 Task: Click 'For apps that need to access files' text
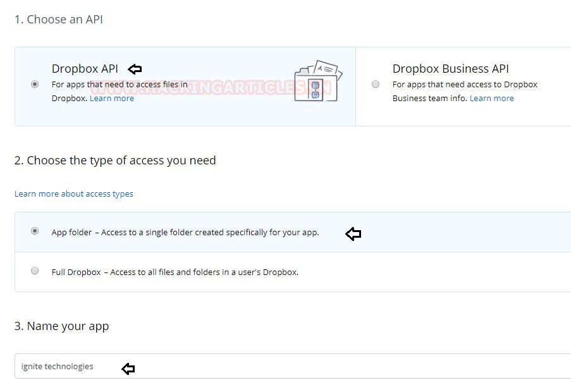click(120, 85)
